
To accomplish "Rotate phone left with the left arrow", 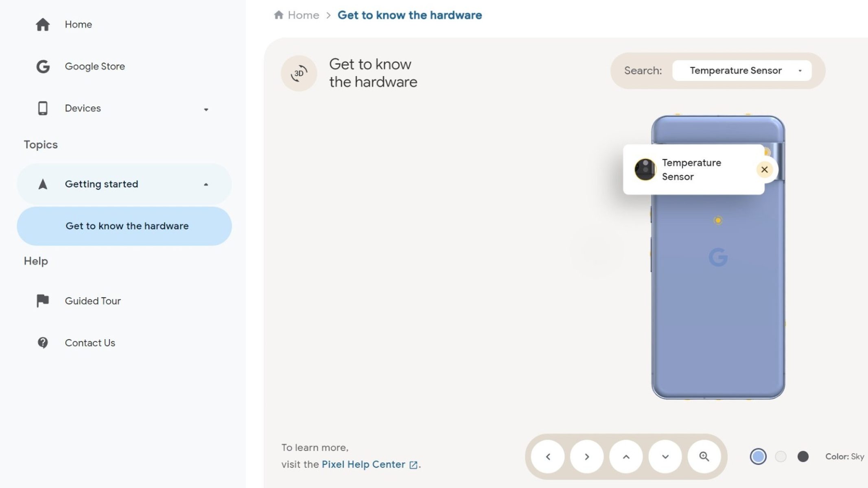I will 548,457.
